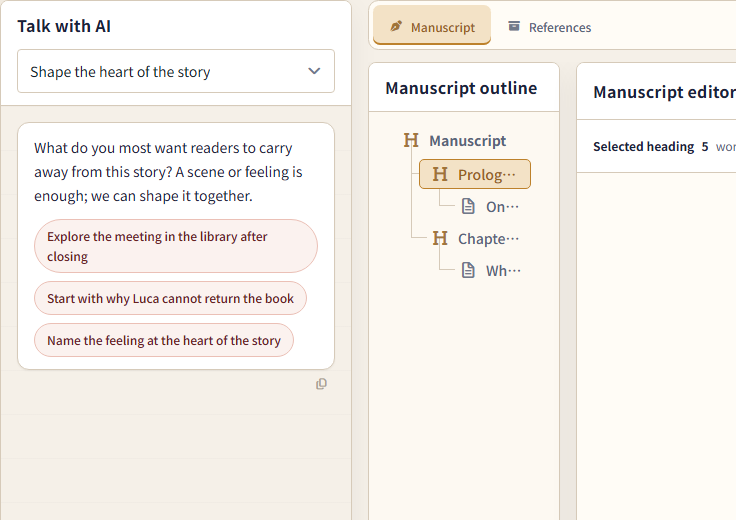Click the copy message icon below the AI reply
The height and width of the screenshot is (520, 736).
(x=321, y=384)
